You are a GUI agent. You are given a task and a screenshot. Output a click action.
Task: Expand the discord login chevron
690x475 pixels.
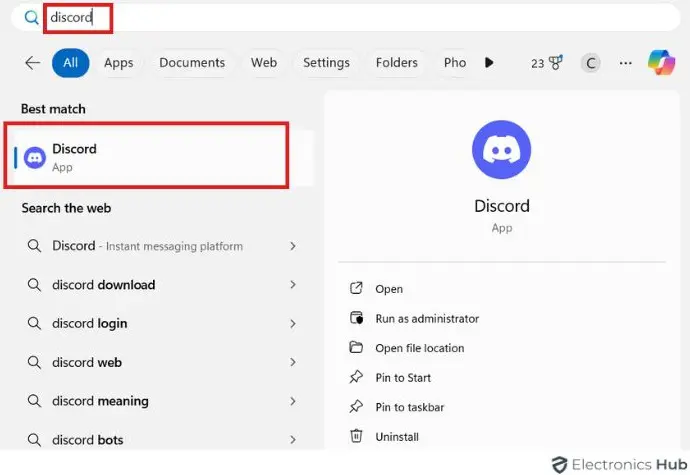click(x=293, y=324)
